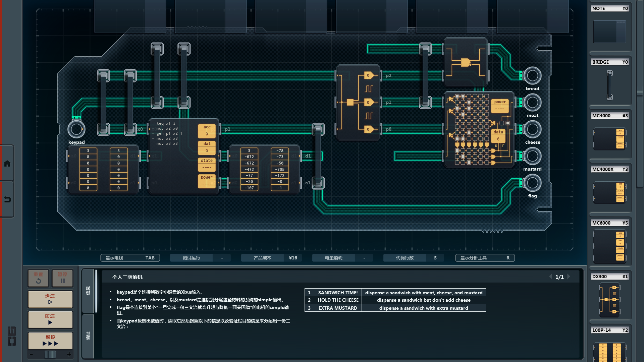Select the 100P-14 memory part
The height and width of the screenshot is (362, 644).
609,351
